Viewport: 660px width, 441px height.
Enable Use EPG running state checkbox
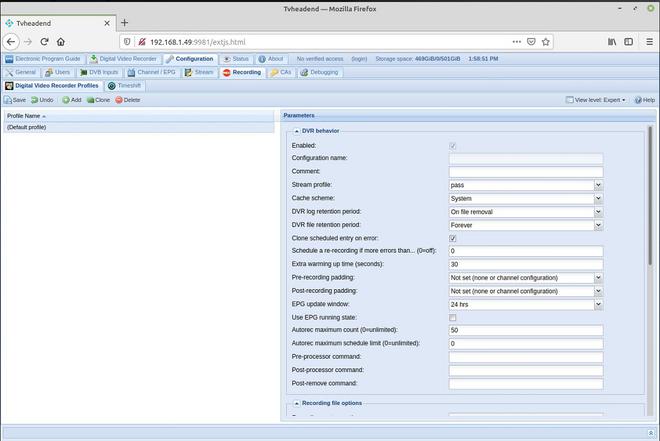click(452, 318)
